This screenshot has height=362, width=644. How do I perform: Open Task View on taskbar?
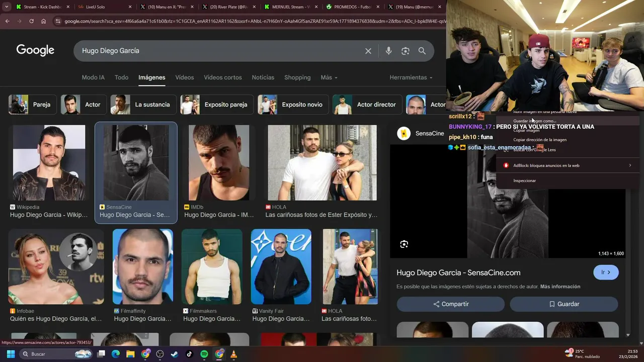[101, 354]
